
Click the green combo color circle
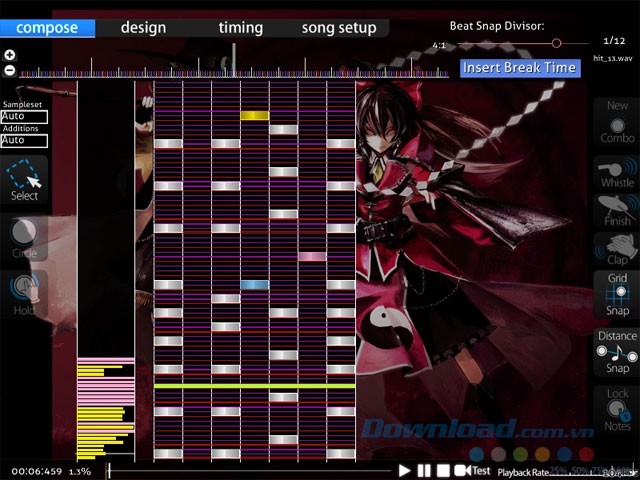pos(520,454)
